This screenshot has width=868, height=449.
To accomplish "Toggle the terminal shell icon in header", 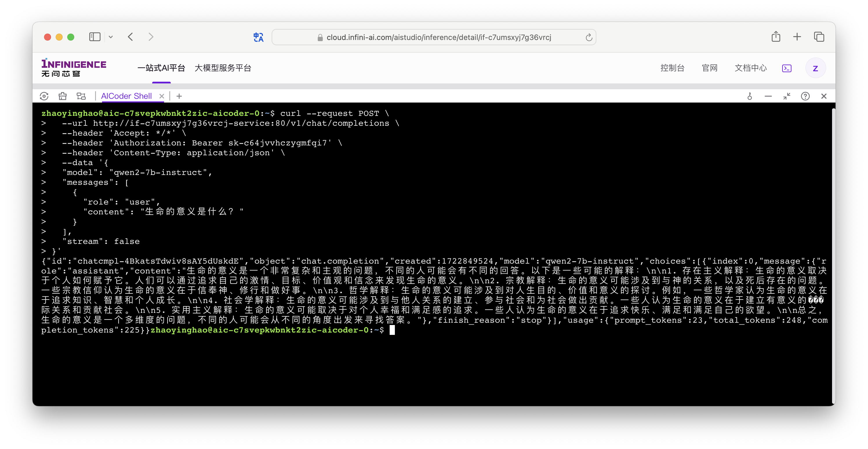I will (x=787, y=68).
